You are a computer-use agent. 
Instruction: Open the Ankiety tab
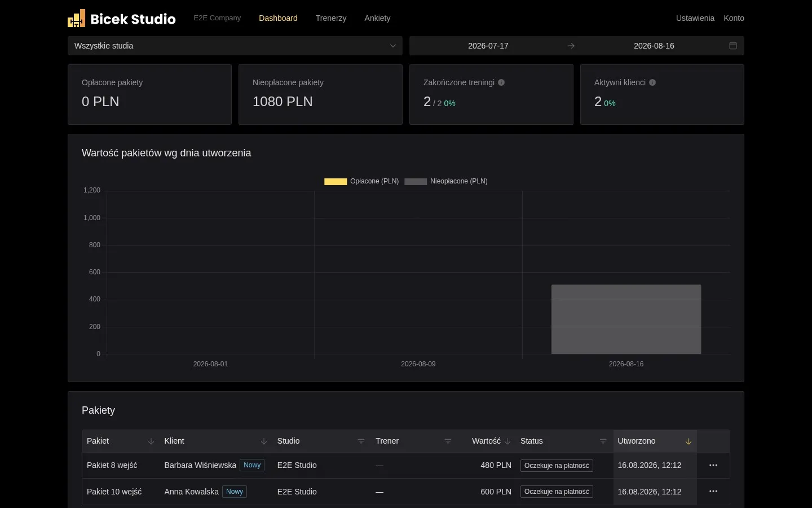click(x=377, y=18)
